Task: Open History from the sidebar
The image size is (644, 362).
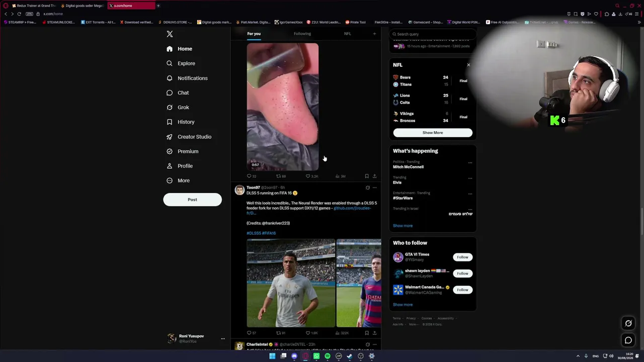Action: coord(180,122)
